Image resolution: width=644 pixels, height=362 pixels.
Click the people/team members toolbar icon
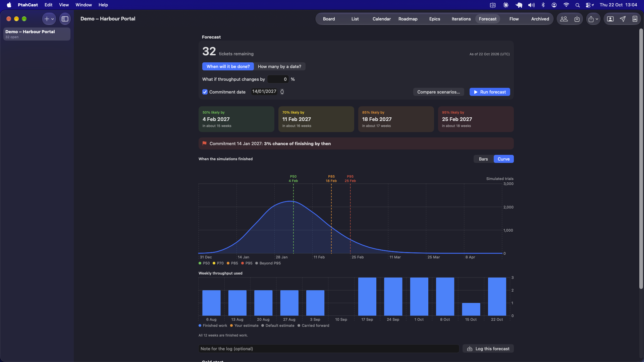point(564,19)
